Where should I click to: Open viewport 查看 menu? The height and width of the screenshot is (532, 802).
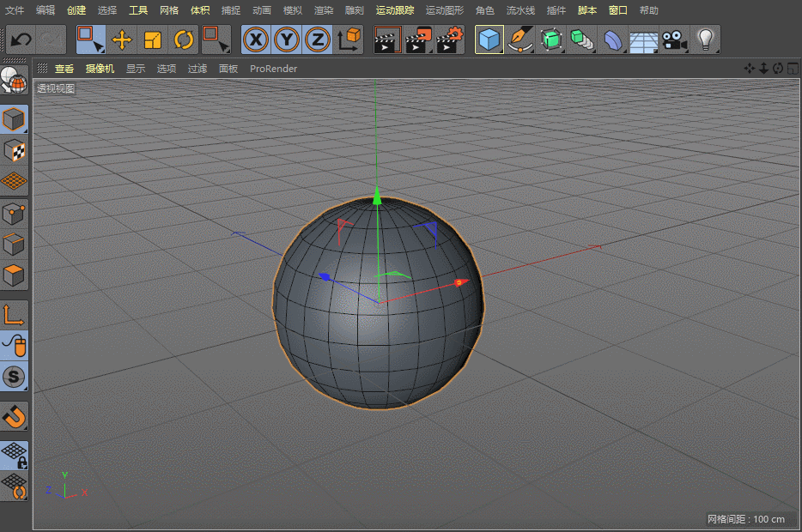point(64,69)
